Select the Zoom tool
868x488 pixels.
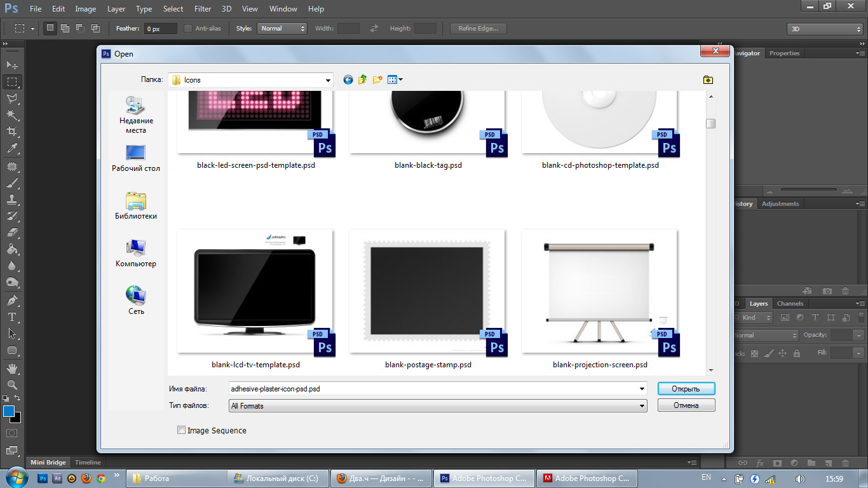tap(12, 385)
